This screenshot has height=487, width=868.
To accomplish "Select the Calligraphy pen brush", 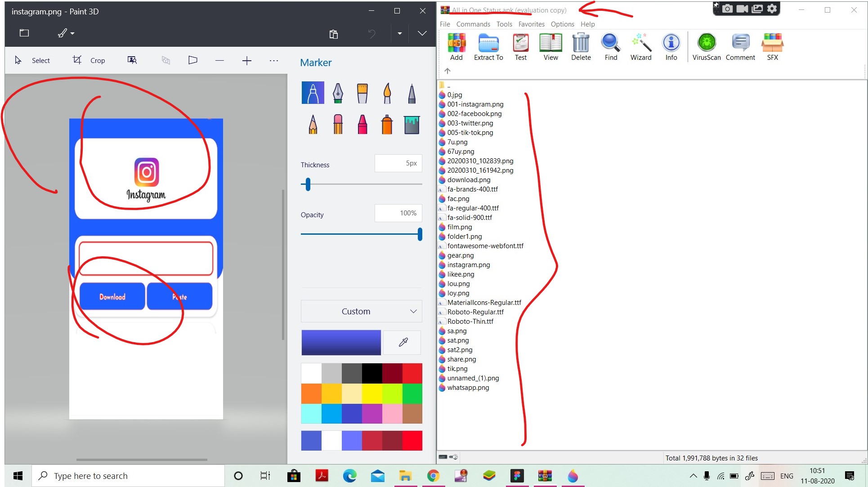I will point(338,93).
